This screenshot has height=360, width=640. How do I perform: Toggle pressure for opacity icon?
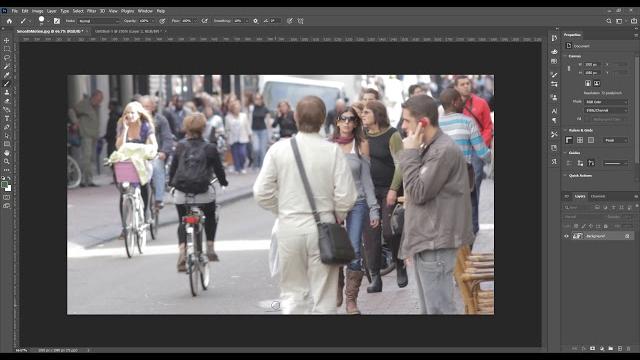point(162,21)
